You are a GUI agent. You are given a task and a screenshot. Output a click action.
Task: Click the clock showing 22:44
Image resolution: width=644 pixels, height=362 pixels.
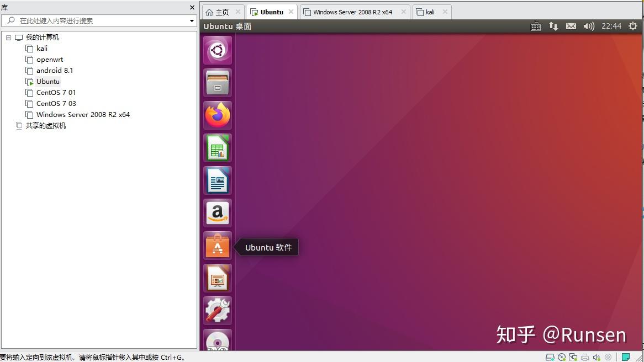(x=611, y=26)
